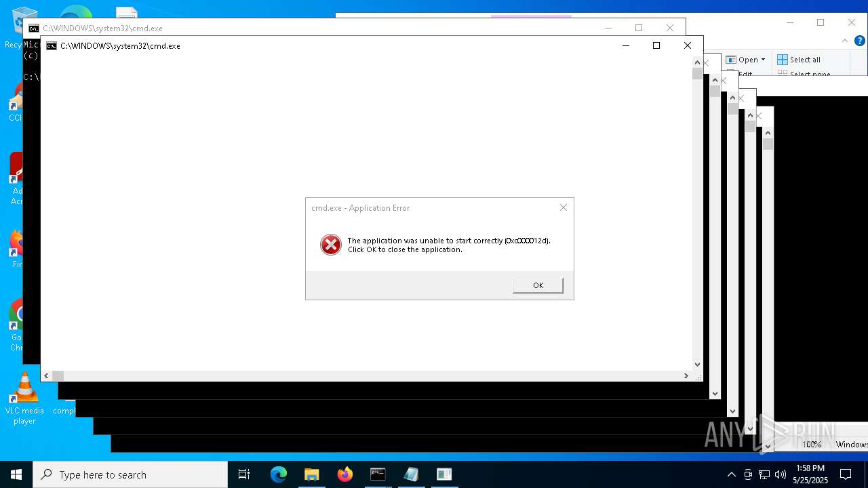Image resolution: width=868 pixels, height=488 pixels.
Task: Open the Action Center notifications icon
Action: point(846,474)
